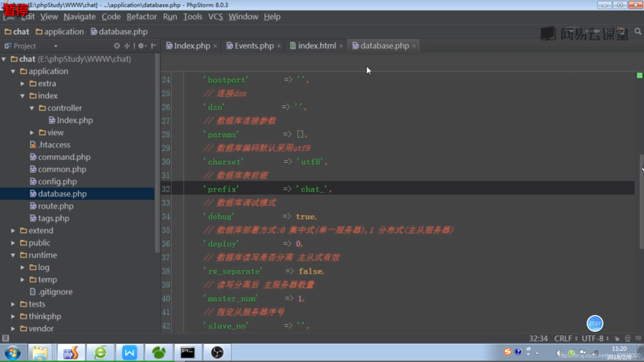
Task: Select .htaccess in the project tree
Action: point(50,145)
